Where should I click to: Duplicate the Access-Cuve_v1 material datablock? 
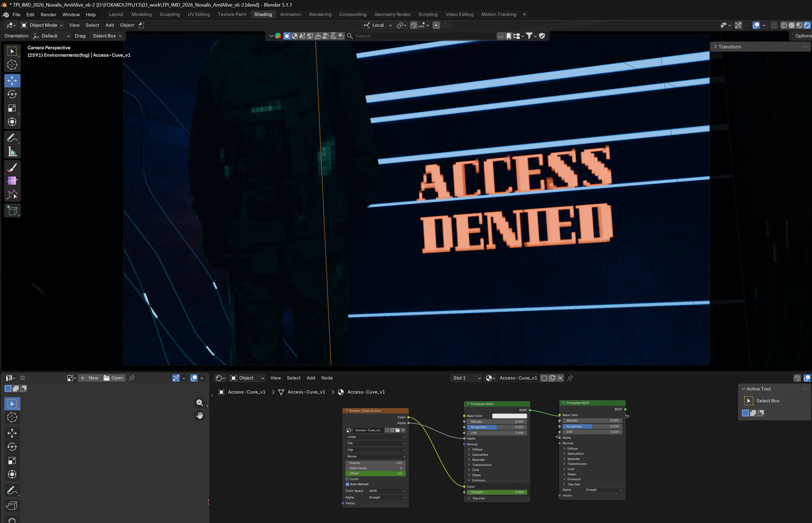552,378
